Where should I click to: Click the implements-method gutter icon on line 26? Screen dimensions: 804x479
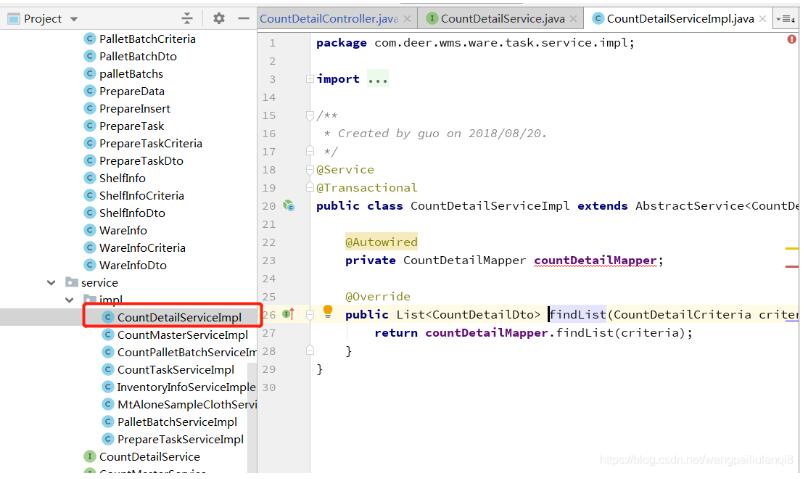[x=288, y=314]
